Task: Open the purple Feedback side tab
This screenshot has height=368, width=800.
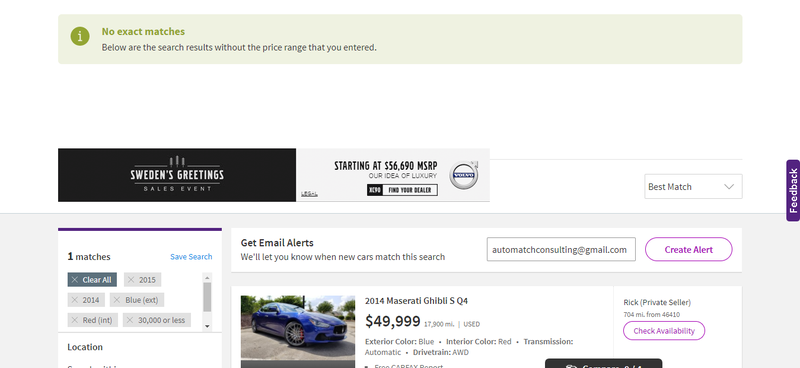Action: tap(793, 190)
